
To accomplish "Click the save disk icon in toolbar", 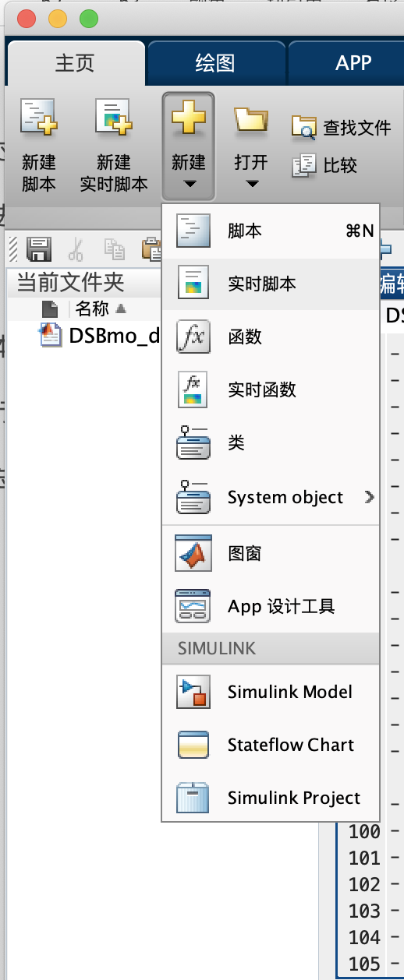I will click(39, 249).
